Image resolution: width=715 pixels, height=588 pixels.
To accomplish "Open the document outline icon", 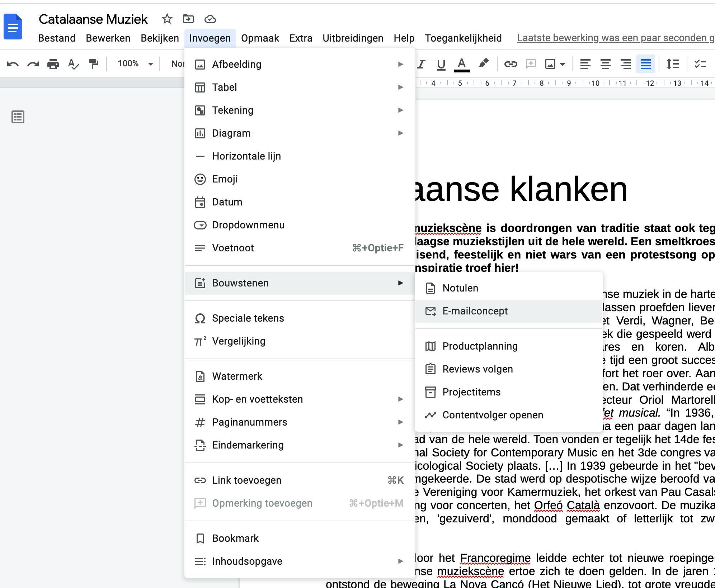I will 18,117.
